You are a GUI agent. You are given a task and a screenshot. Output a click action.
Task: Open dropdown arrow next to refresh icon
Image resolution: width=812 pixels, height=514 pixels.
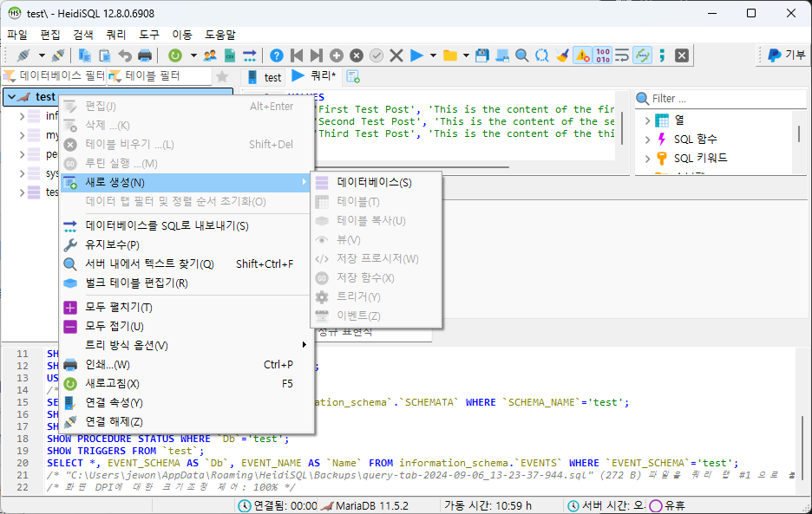tap(193, 55)
